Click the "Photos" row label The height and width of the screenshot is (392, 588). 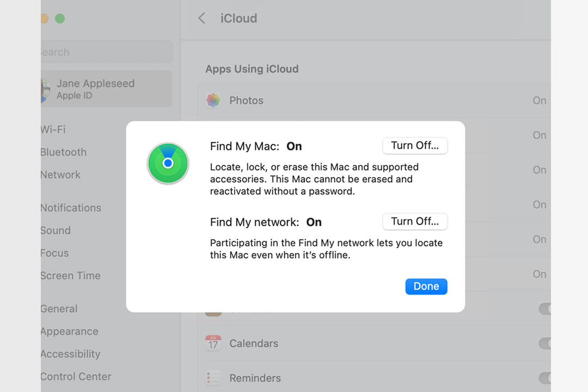(247, 101)
